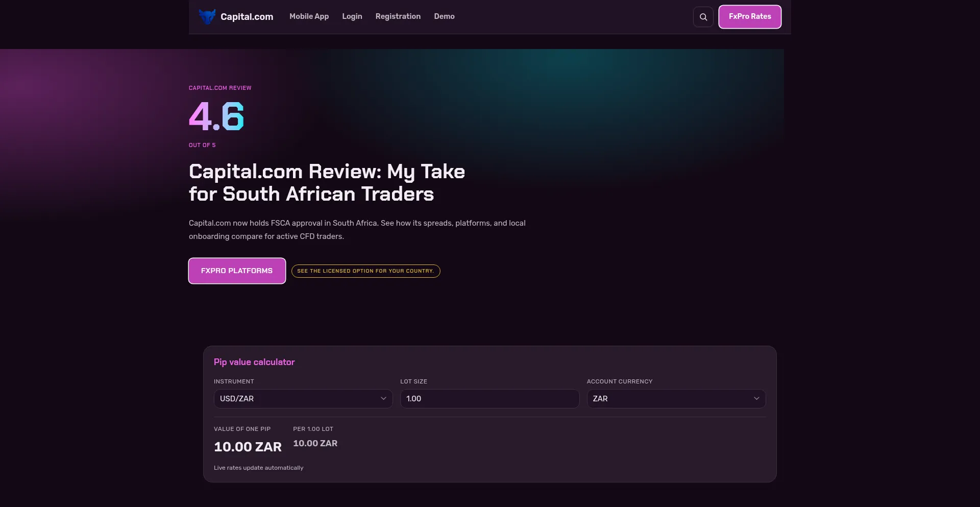Viewport: 980px width, 507px height.
Task: Click the 4.6 rating score
Action: coord(216,116)
